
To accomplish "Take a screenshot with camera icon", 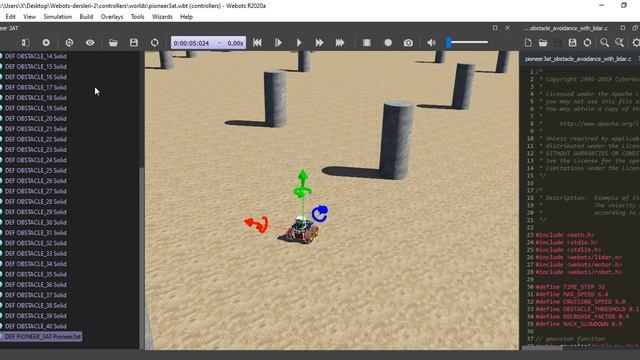I will [x=408, y=42].
